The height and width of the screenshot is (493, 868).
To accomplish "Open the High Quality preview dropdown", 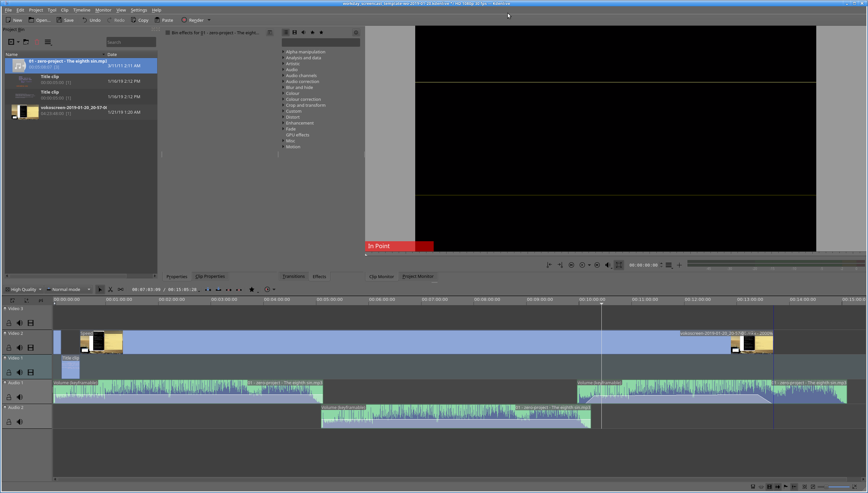I will pos(23,289).
